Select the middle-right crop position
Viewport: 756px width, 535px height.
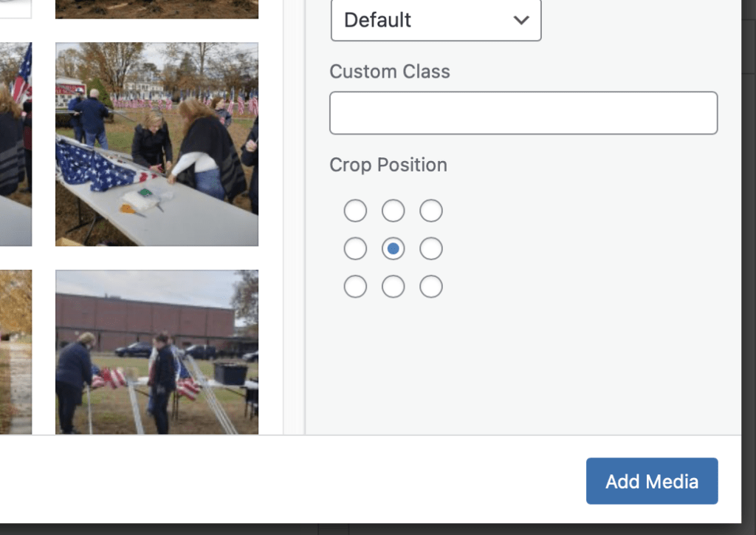(431, 249)
